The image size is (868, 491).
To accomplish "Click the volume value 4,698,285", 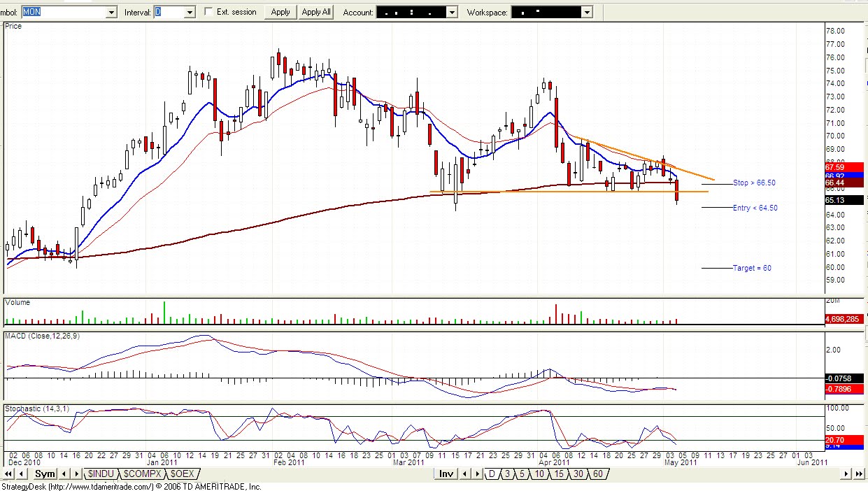I will tap(845, 319).
